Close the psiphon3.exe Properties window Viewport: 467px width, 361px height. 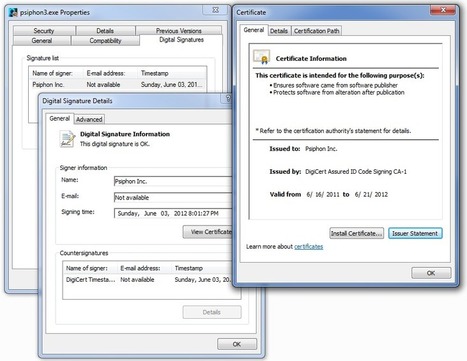pyautogui.click(x=215, y=10)
